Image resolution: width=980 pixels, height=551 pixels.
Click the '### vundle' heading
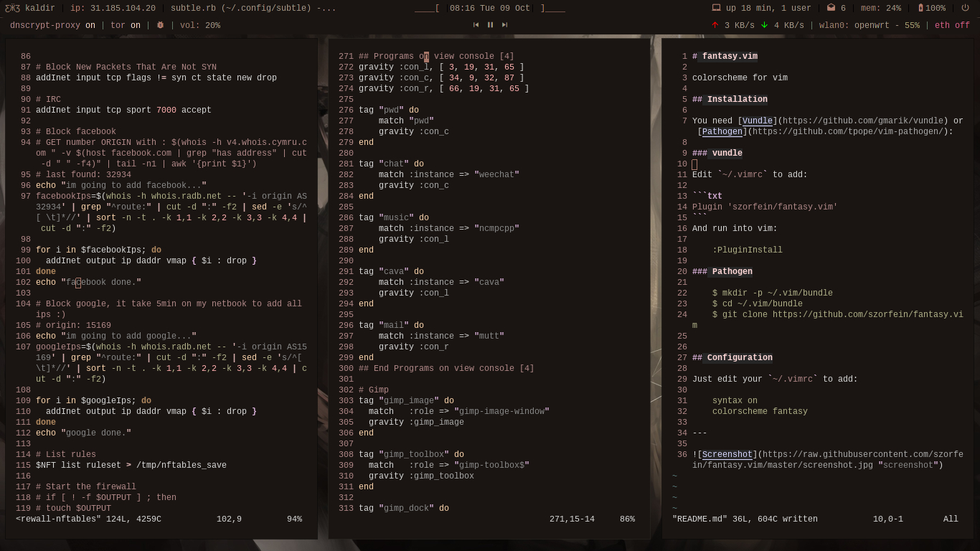coord(717,153)
